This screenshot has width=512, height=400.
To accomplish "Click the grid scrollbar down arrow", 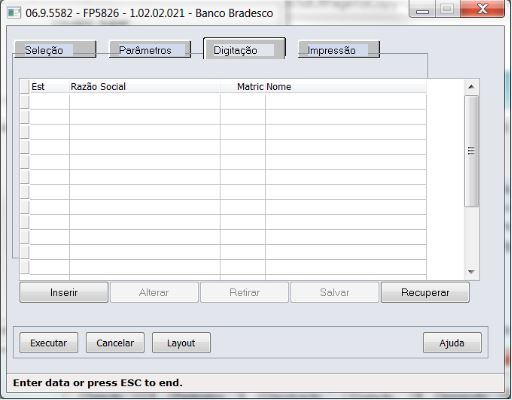I will 471,272.
